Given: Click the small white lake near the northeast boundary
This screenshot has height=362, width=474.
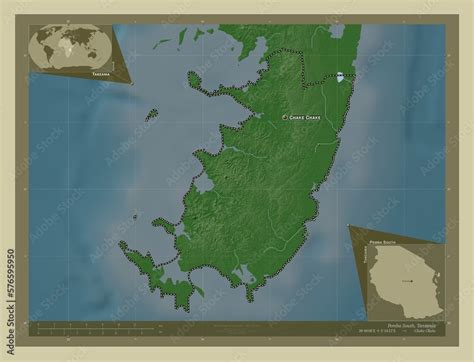Looking at the screenshot, I should tap(340, 77).
